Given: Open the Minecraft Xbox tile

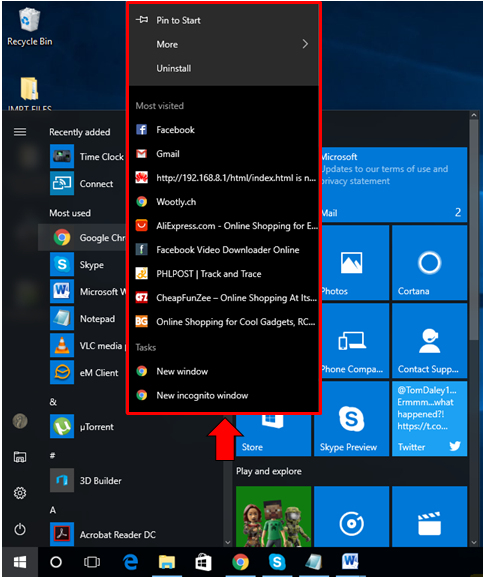Looking at the screenshot, I should [274, 516].
